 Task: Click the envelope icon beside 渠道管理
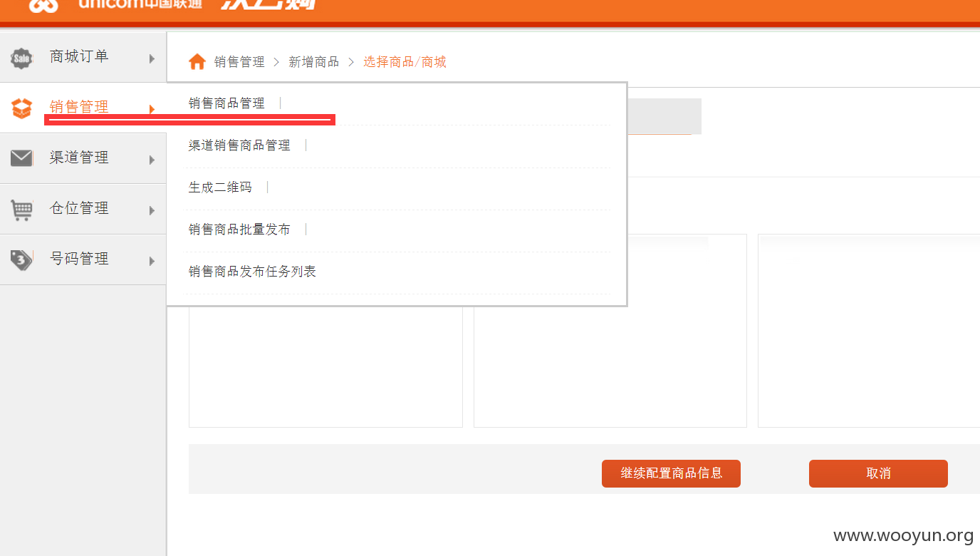(x=21, y=158)
